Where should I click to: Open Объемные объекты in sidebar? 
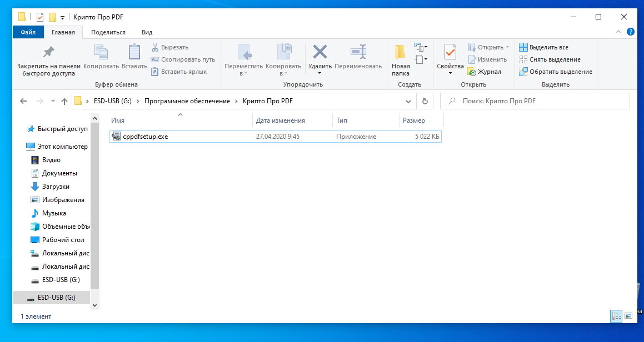[60, 227]
